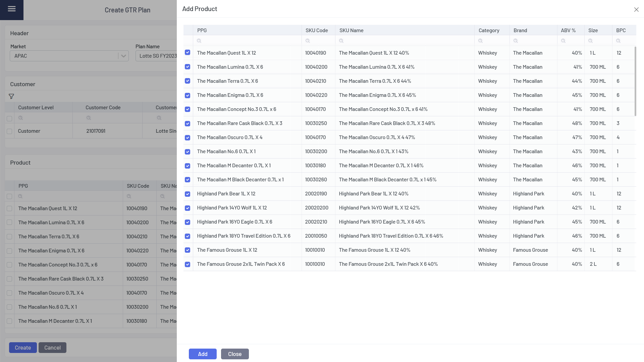
Task: Click the search icon under Category column
Action: click(480, 41)
